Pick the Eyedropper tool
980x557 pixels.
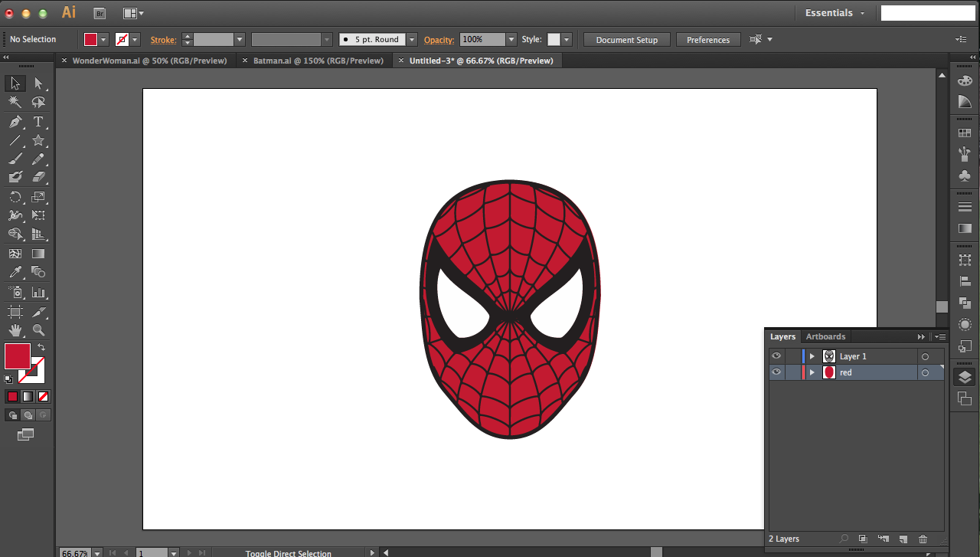[x=15, y=272]
